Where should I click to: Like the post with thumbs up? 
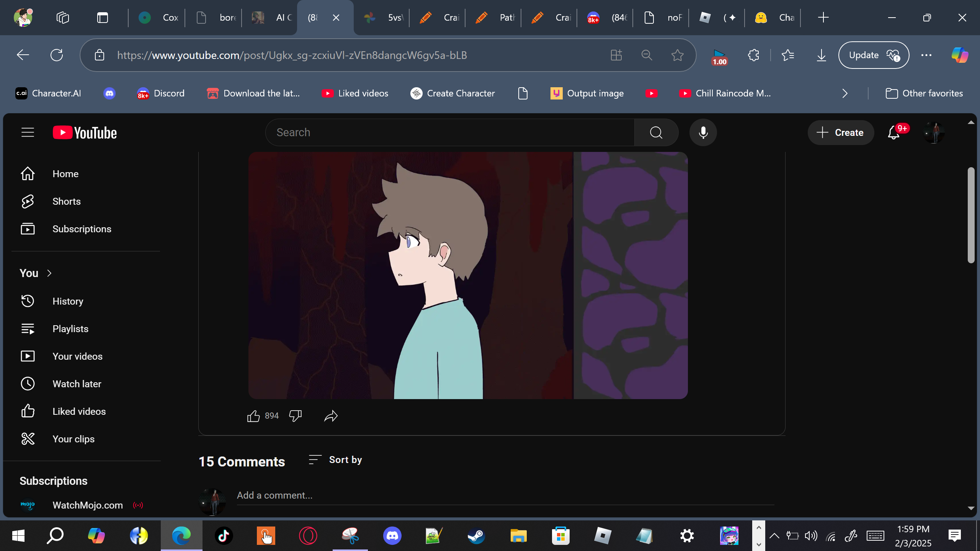253,416
